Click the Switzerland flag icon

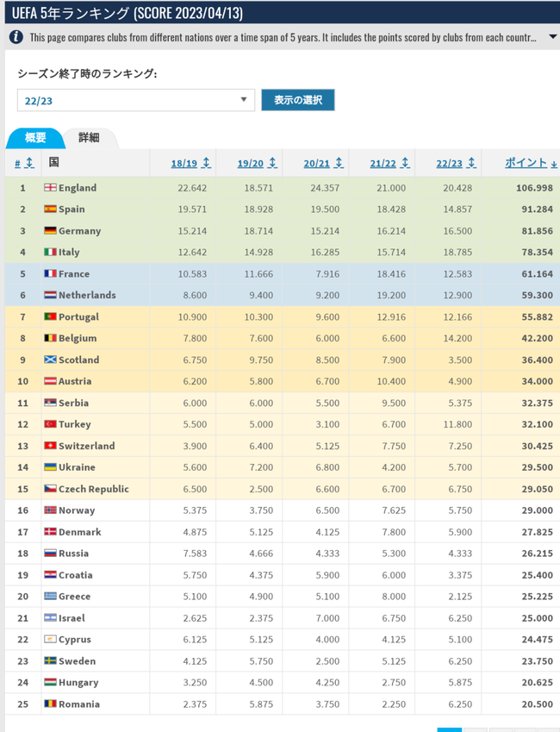[50, 446]
